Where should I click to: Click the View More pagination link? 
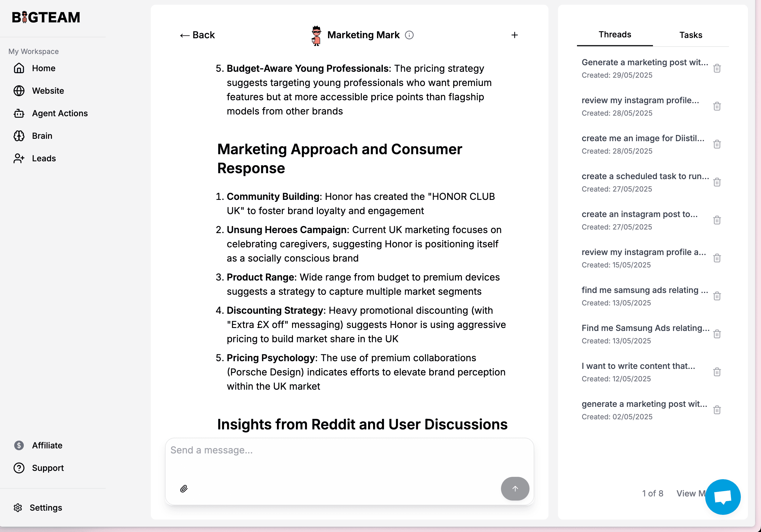[691, 493]
